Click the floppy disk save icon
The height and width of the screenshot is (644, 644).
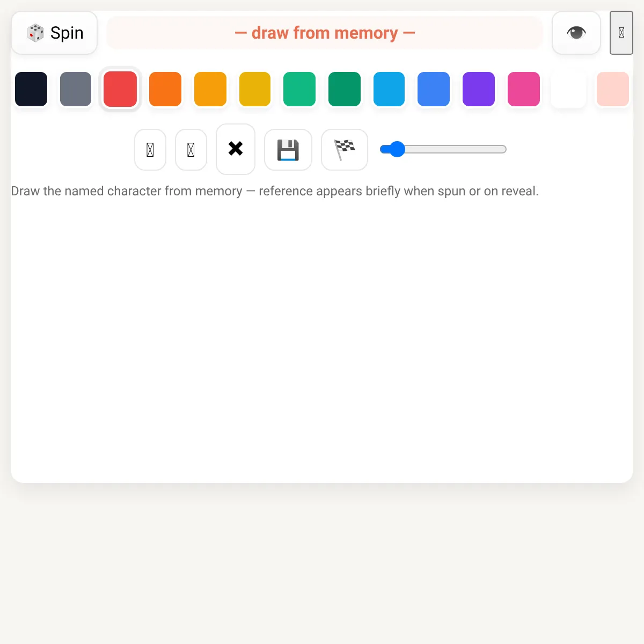pyautogui.click(x=288, y=150)
